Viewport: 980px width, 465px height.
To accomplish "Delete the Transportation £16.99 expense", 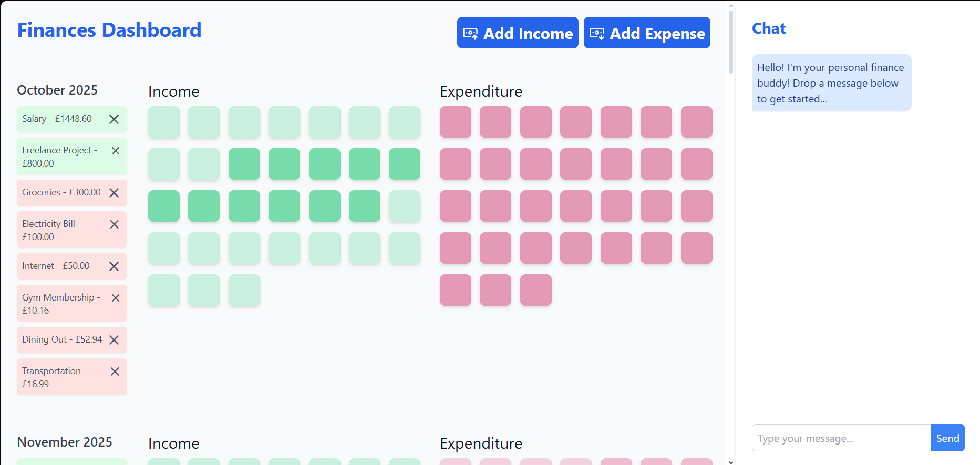I will tap(115, 371).
